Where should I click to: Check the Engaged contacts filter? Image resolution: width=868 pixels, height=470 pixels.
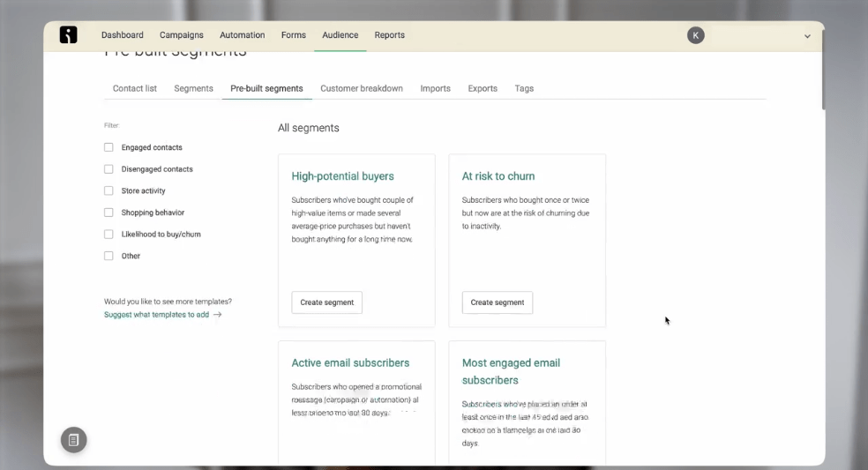click(x=108, y=147)
